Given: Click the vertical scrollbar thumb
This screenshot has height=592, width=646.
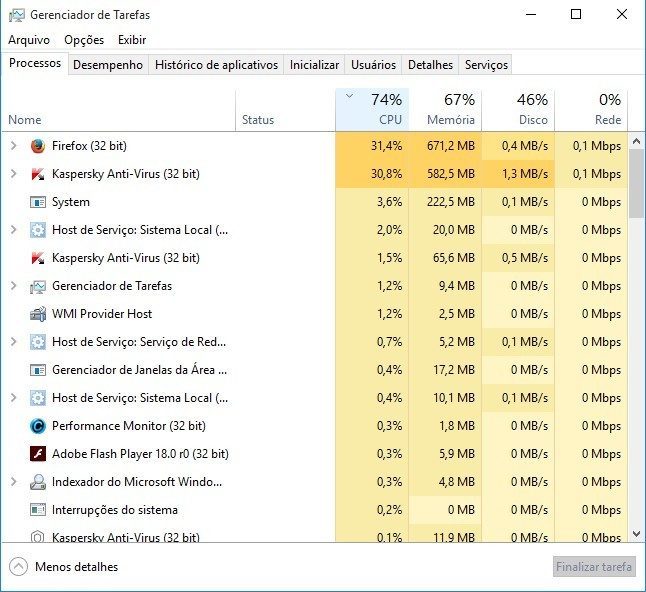Looking at the screenshot, I should coord(637,183).
